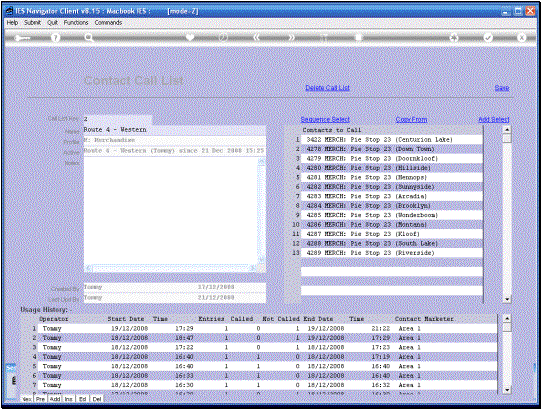The image size is (541, 409).
Task: Click the magnifier search icon
Action: tap(89, 38)
